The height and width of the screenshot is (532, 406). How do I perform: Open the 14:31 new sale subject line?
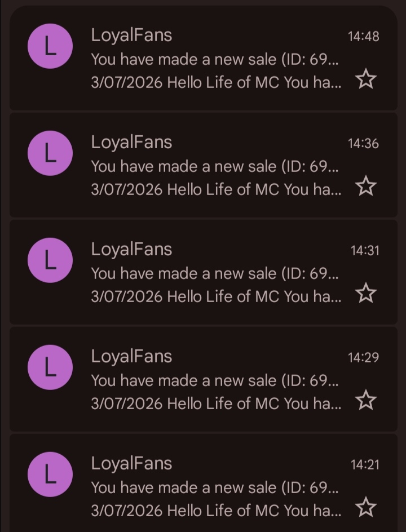(214, 273)
